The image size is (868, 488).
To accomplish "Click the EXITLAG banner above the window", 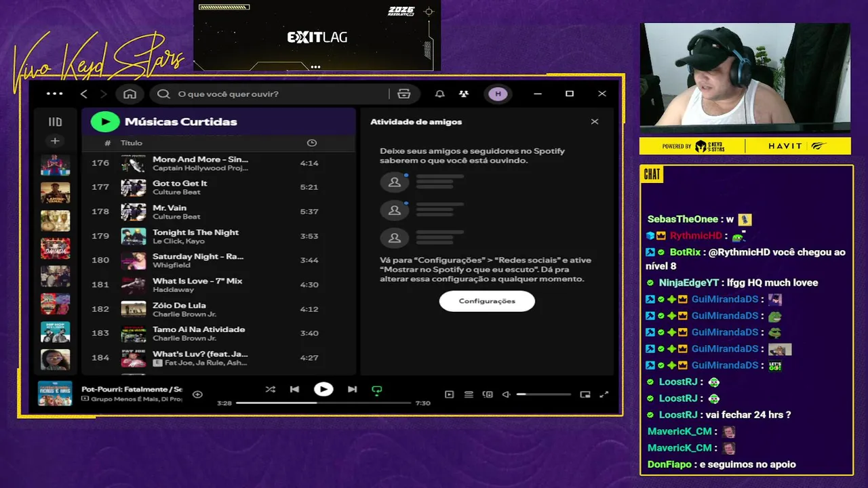I will pyautogui.click(x=317, y=37).
